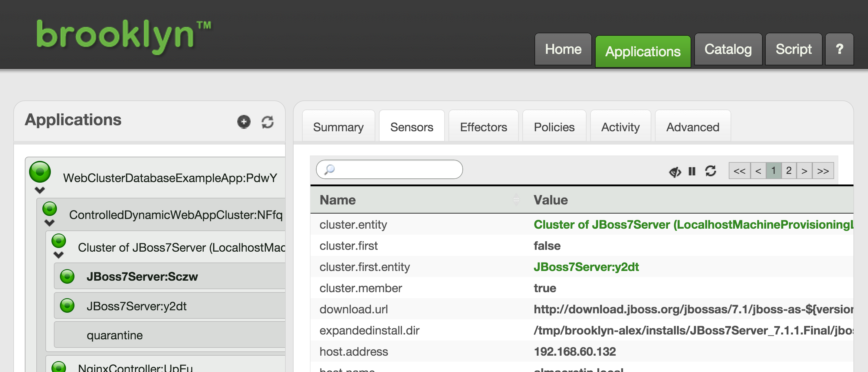Image resolution: width=868 pixels, height=372 pixels.
Task: Click the add application plus icon
Action: point(244,122)
